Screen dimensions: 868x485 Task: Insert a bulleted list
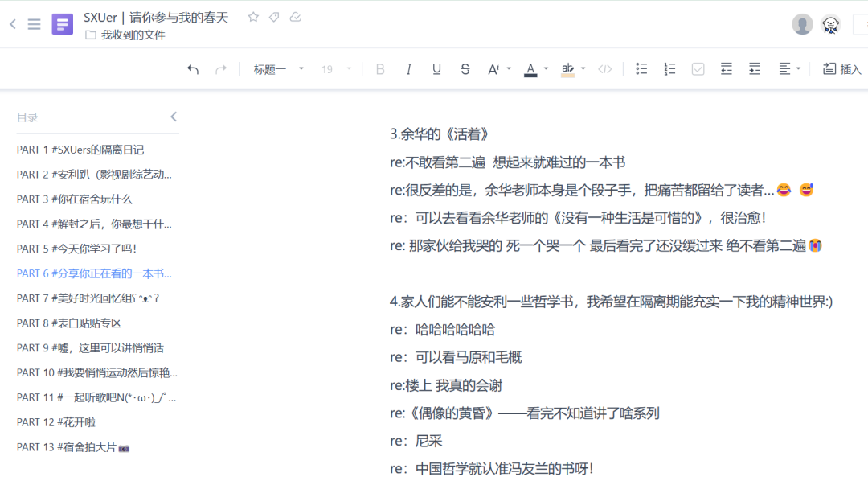coord(641,69)
